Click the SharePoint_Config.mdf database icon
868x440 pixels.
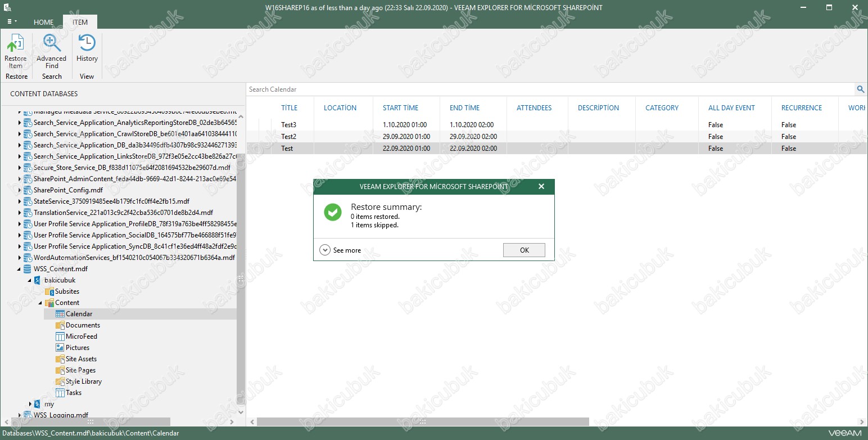(28, 190)
